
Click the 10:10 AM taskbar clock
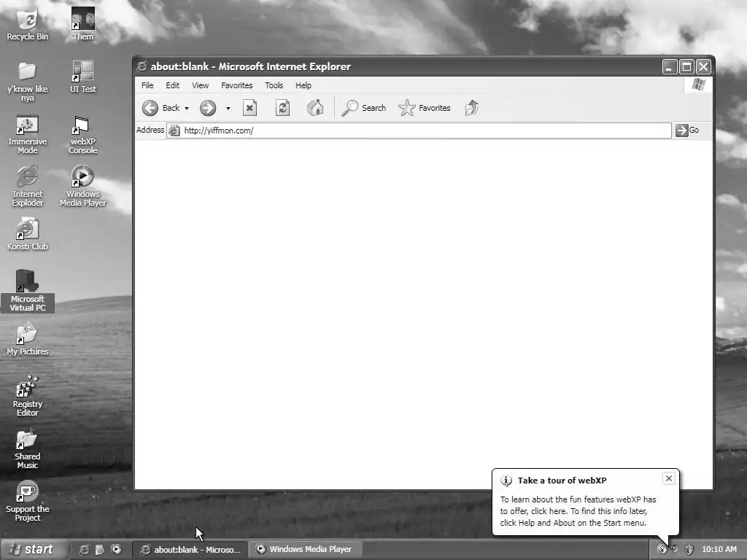719,550
